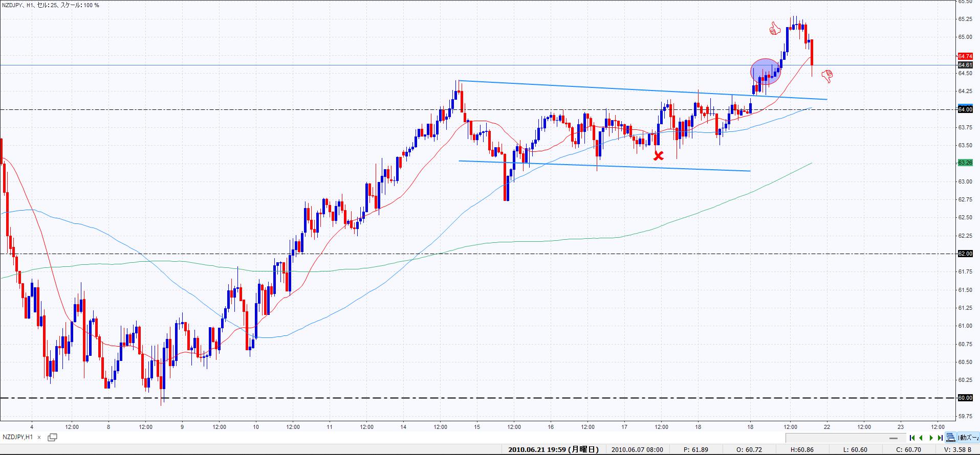980x455 pixels.
Task: Jump to the last bar of the chart
Action: point(940,438)
